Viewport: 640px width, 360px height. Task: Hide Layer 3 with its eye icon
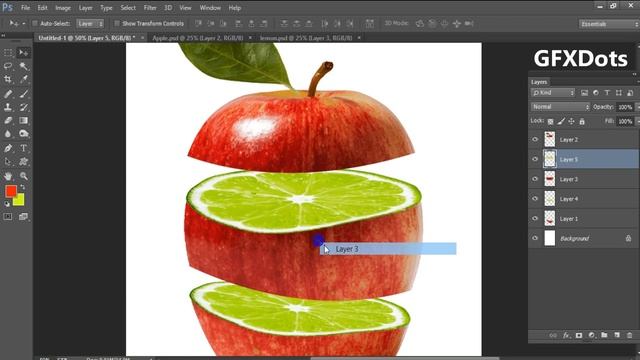coord(535,179)
